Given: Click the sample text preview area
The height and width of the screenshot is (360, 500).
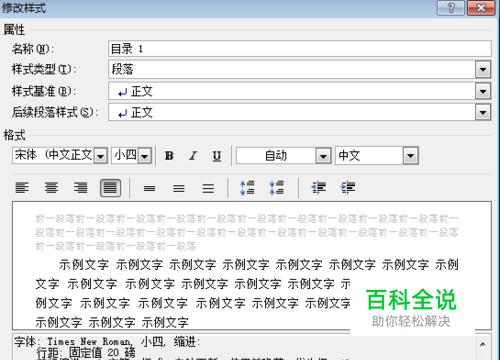Looking at the screenshot, I should [x=252, y=266].
